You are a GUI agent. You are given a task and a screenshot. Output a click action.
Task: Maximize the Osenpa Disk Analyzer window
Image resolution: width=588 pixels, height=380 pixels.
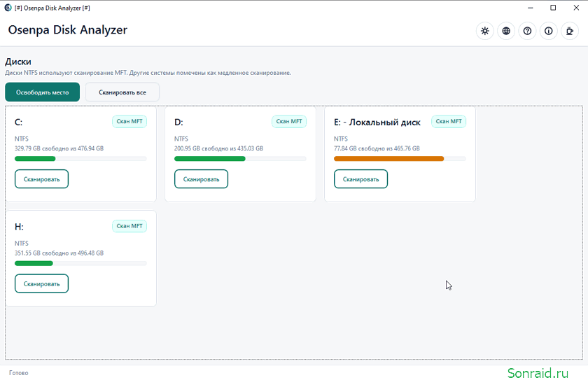(x=553, y=8)
